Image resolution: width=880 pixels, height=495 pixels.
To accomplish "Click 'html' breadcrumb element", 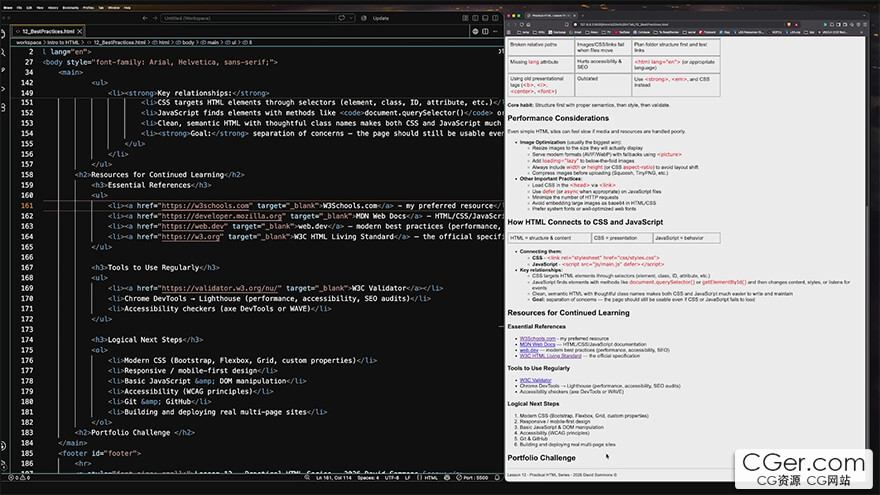I will point(164,42).
